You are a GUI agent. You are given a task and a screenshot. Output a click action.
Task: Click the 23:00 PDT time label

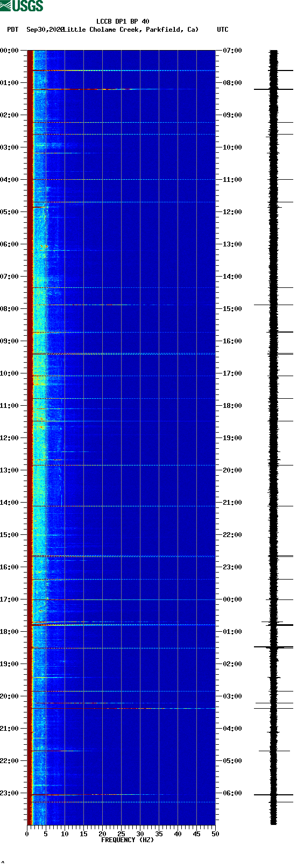[10, 793]
